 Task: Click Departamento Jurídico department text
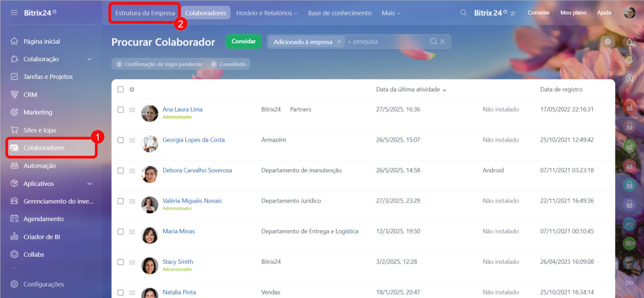coord(291,201)
